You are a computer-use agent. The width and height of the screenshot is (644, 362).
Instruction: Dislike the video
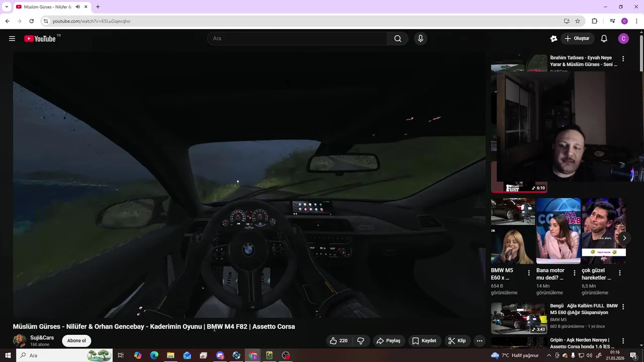click(x=361, y=341)
